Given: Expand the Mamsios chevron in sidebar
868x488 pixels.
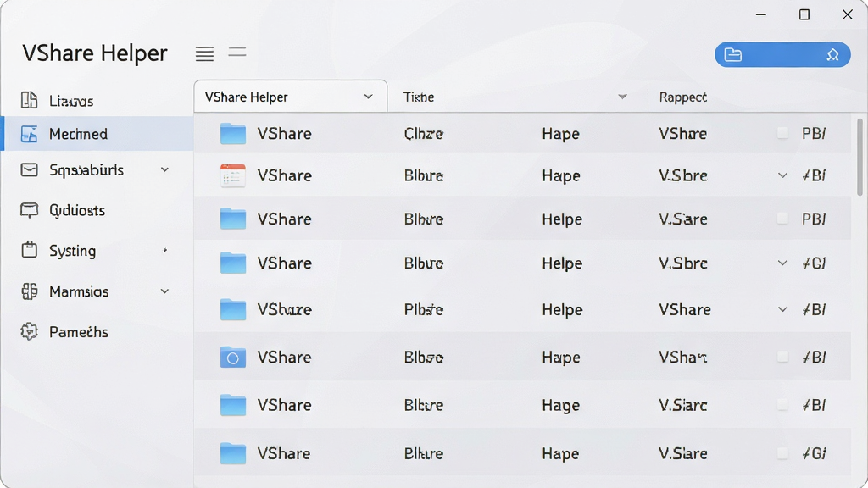Looking at the screenshot, I should 164,291.
